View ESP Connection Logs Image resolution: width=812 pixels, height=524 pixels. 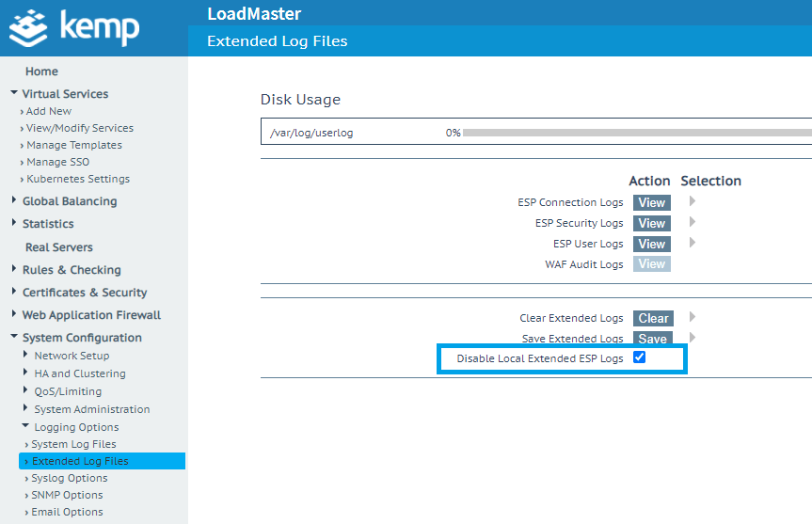(x=651, y=202)
